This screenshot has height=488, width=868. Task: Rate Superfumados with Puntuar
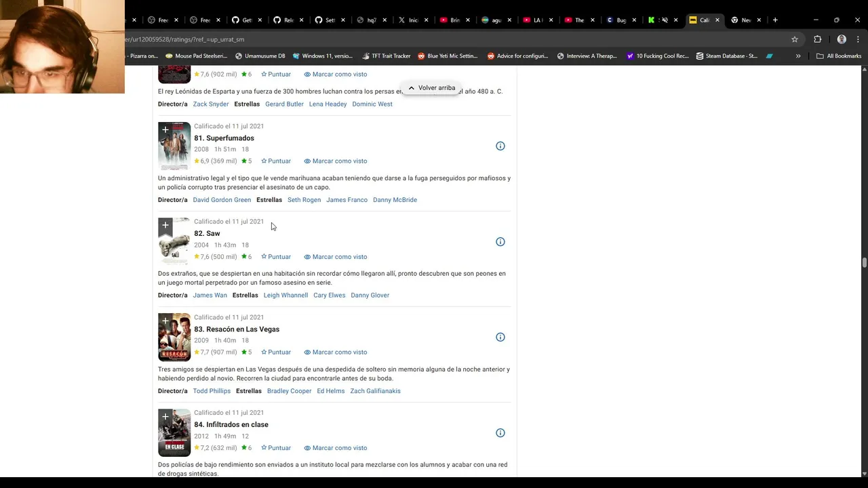click(x=276, y=161)
